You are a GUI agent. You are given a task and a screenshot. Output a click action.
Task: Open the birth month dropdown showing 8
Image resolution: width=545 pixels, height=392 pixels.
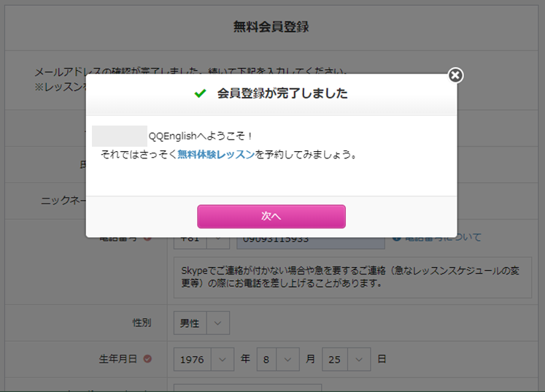[278, 359]
